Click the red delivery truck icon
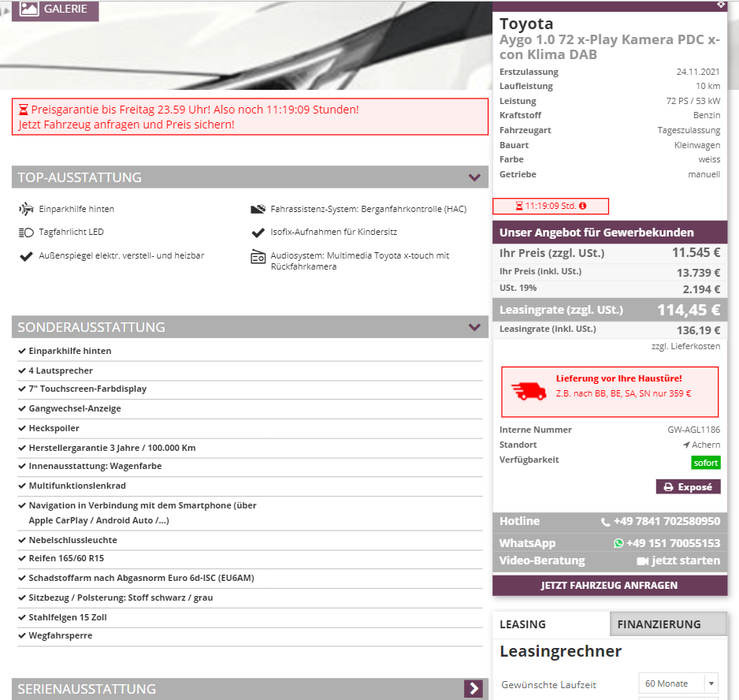This screenshot has width=739, height=700. pyautogui.click(x=529, y=392)
